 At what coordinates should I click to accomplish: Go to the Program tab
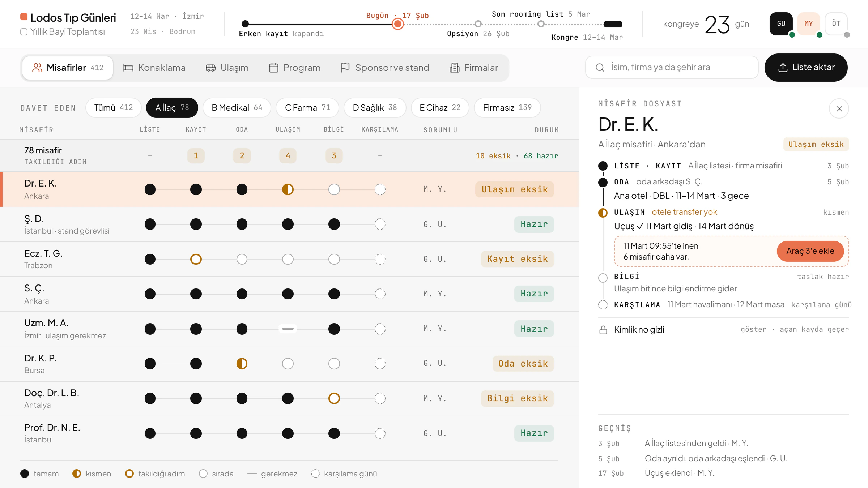[x=295, y=68]
